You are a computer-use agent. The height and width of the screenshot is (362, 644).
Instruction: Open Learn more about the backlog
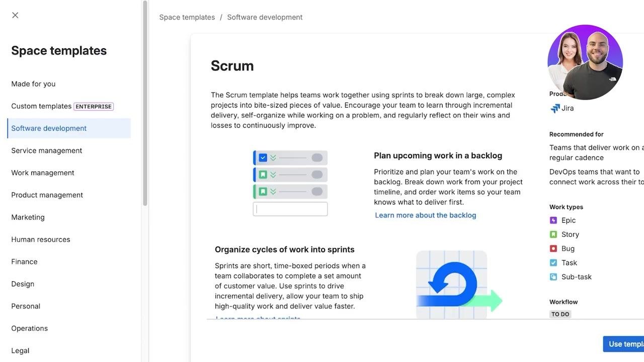426,215
